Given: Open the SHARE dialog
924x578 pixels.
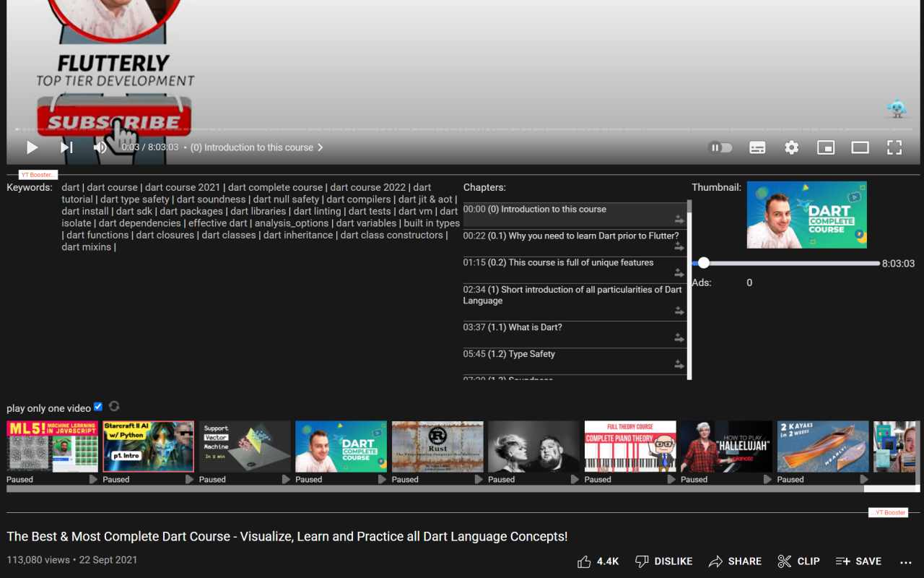Looking at the screenshot, I should (735, 561).
